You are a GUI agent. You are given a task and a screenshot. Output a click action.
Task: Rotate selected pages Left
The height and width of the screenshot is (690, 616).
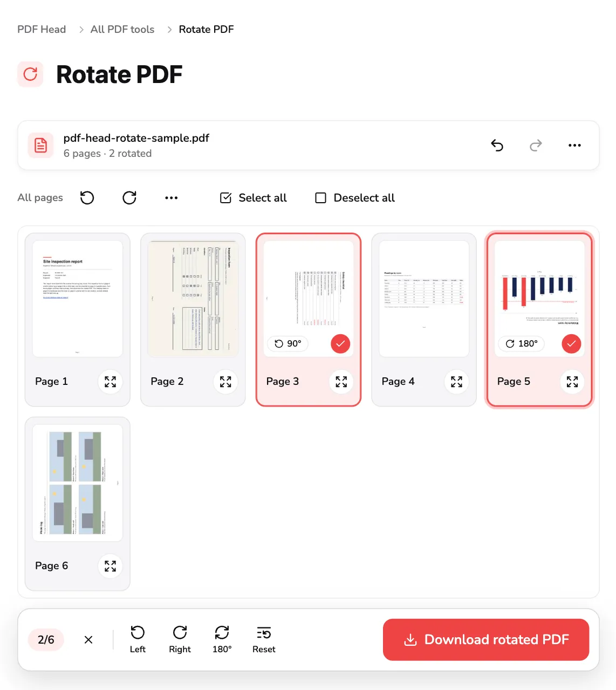point(138,639)
